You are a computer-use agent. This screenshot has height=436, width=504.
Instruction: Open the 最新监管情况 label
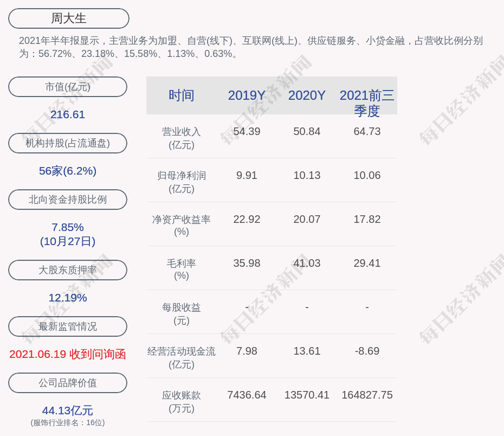tap(68, 326)
